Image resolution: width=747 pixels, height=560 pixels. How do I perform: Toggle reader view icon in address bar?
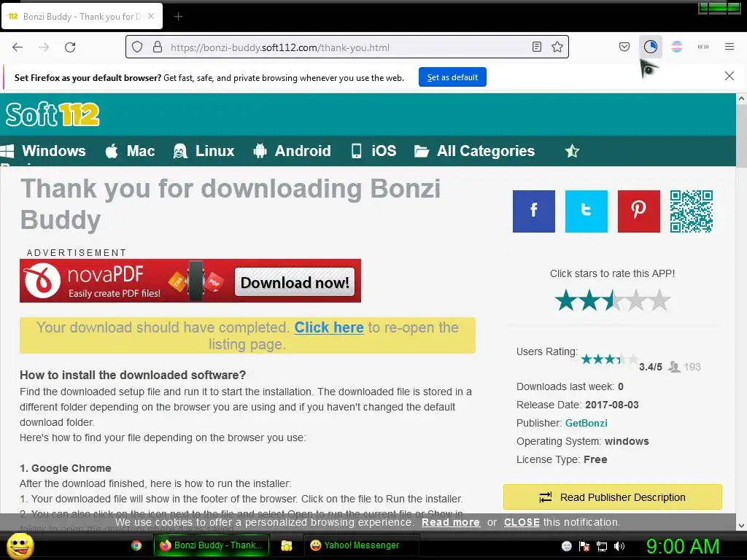[536, 47]
